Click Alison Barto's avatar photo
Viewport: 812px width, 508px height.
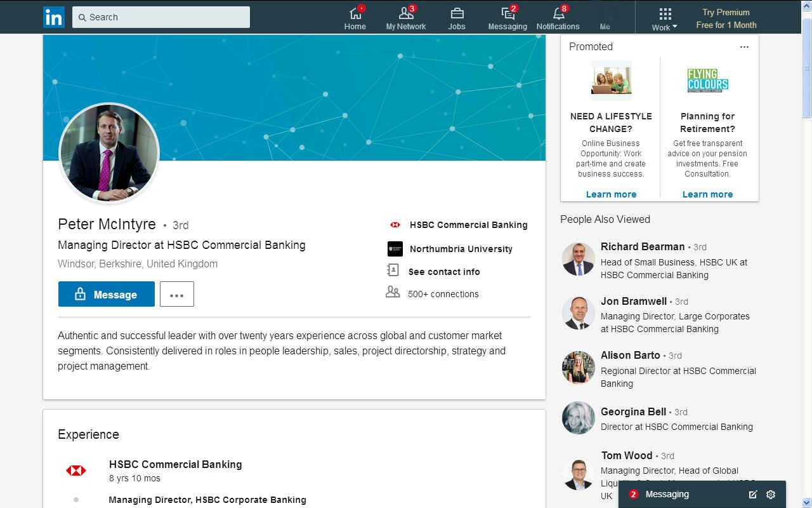click(x=579, y=368)
